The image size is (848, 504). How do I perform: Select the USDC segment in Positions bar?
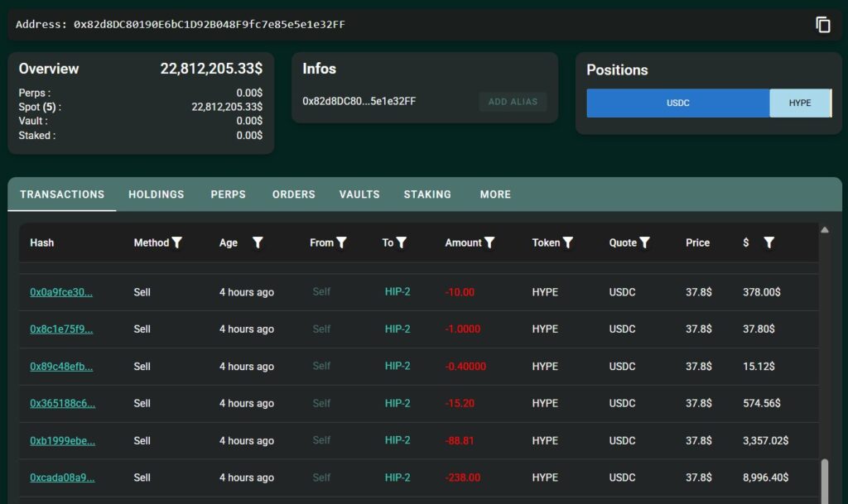pyautogui.click(x=677, y=103)
